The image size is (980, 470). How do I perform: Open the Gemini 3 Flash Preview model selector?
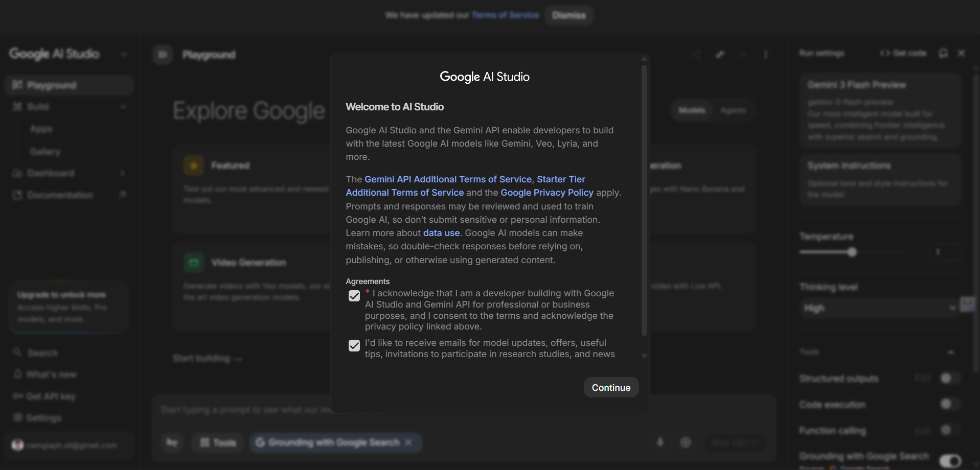880,110
